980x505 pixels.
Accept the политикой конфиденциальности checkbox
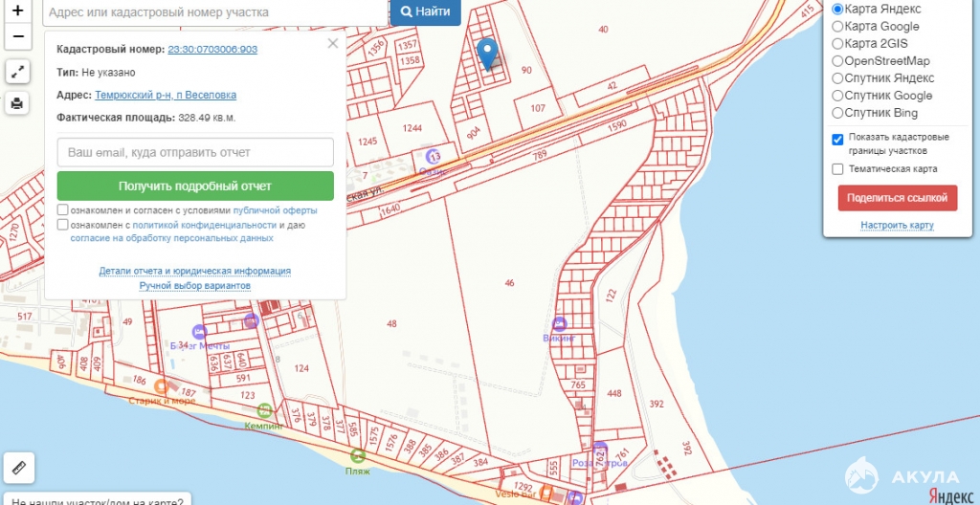pos(62,225)
